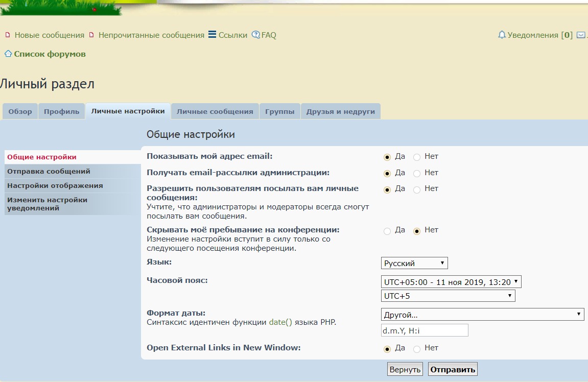The image size is (588, 382).
Task: Click the Непрочитанные сообщения page icon
Action: click(x=91, y=35)
